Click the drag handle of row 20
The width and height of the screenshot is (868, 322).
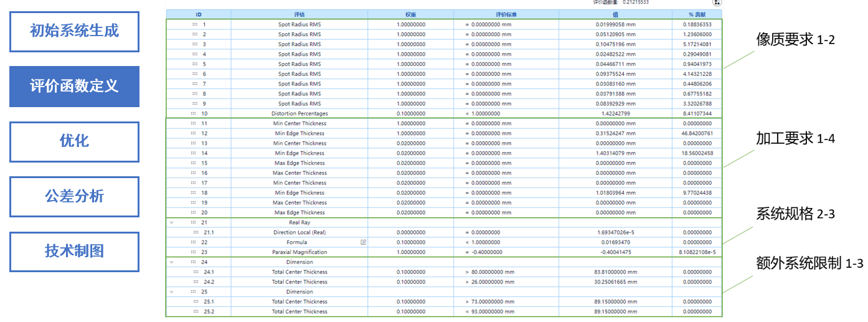pyautogui.click(x=194, y=212)
